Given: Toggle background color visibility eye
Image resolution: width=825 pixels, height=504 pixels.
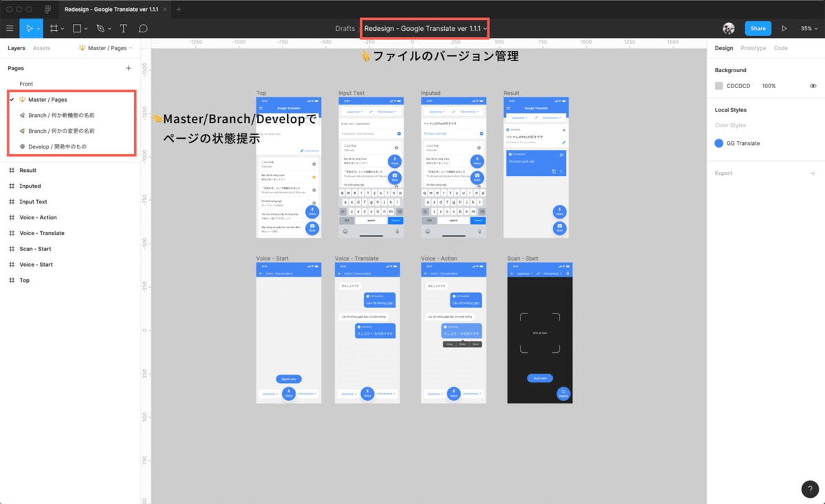Looking at the screenshot, I should point(813,86).
